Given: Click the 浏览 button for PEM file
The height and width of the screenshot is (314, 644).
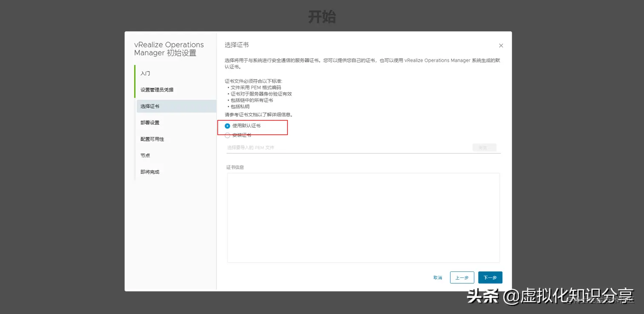Looking at the screenshot, I should click(484, 147).
